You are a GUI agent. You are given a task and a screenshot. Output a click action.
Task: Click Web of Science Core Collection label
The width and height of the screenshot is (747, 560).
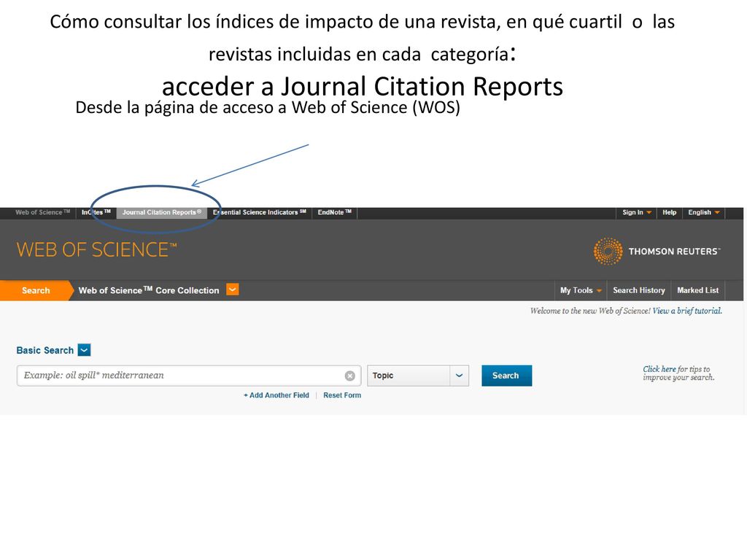[149, 290]
